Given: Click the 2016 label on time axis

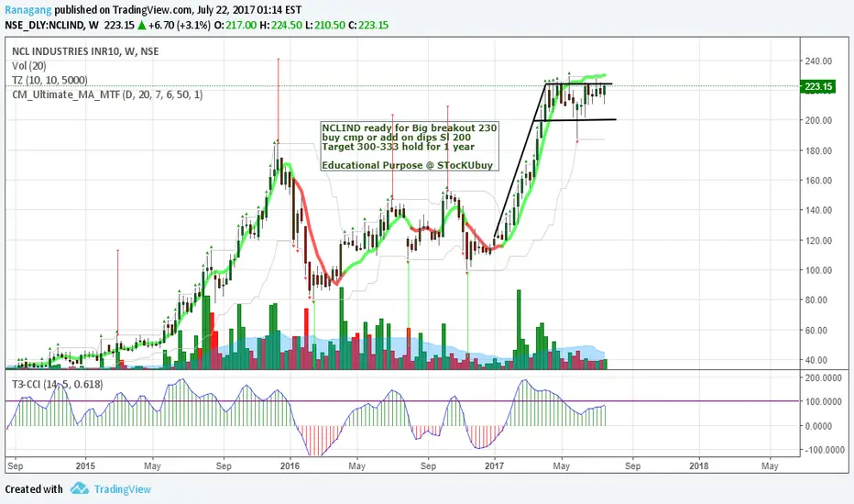Looking at the screenshot, I should pos(290,466).
